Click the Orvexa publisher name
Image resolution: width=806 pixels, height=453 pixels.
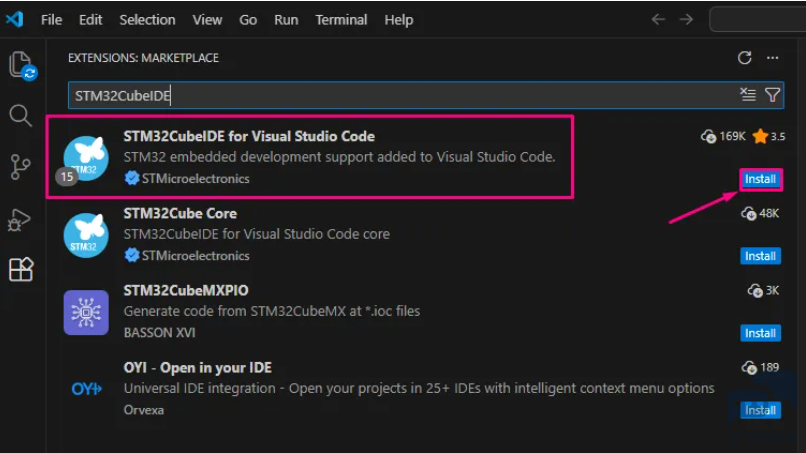click(x=143, y=410)
